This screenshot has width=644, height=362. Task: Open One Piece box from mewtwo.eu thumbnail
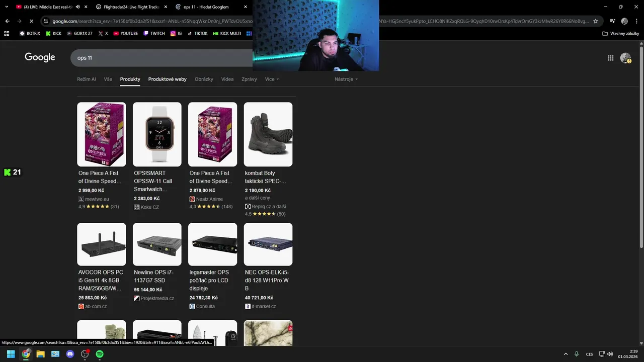pyautogui.click(x=102, y=134)
